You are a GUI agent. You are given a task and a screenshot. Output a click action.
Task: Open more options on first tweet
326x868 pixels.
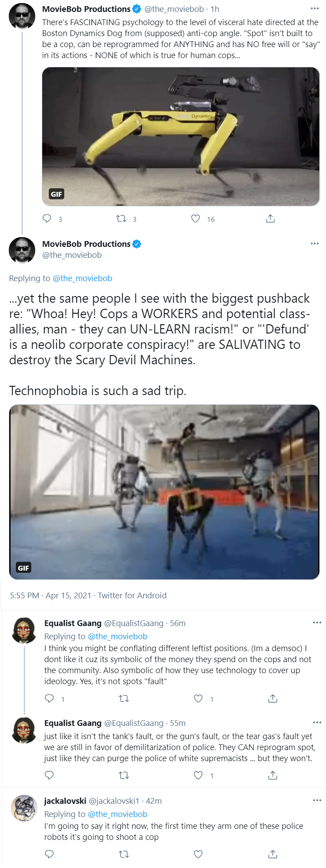tap(315, 9)
